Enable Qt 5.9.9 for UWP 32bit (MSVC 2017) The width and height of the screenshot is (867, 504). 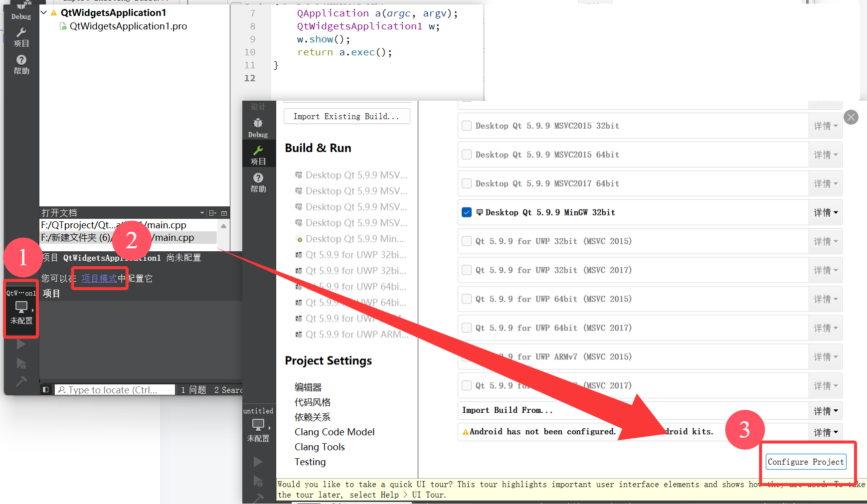467,270
